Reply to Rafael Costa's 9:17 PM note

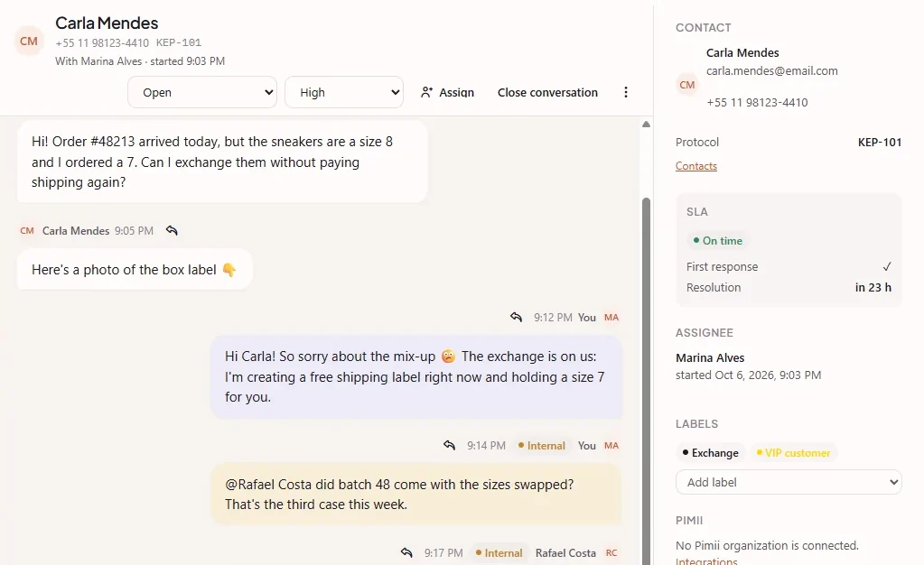406,552
